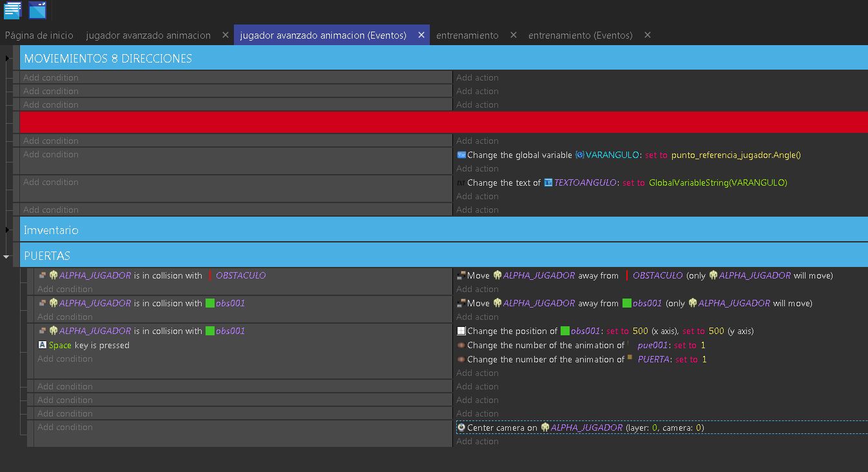Click the camera icon in the Center camera action

[461, 428]
